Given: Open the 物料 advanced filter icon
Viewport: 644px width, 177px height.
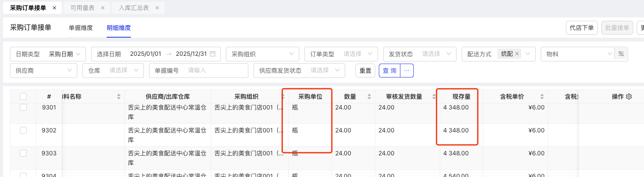Looking at the screenshot, I should click(x=621, y=54).
